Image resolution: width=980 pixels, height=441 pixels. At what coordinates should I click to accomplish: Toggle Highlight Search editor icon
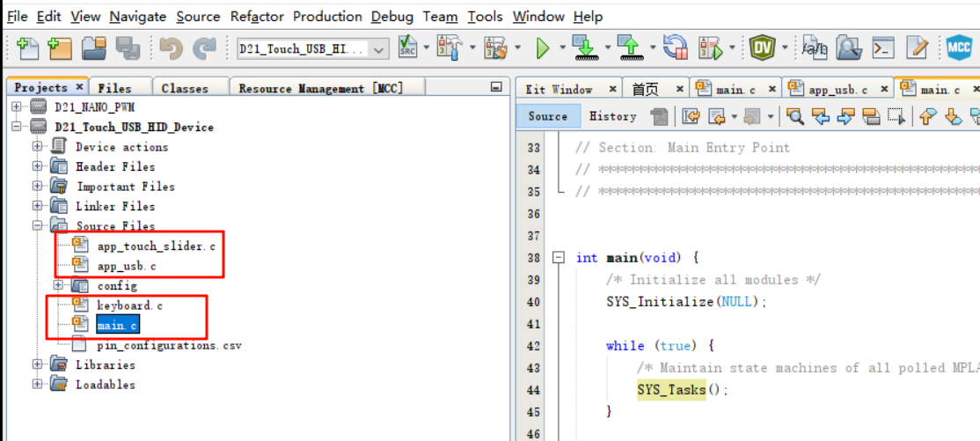click(x=871, y=115)
